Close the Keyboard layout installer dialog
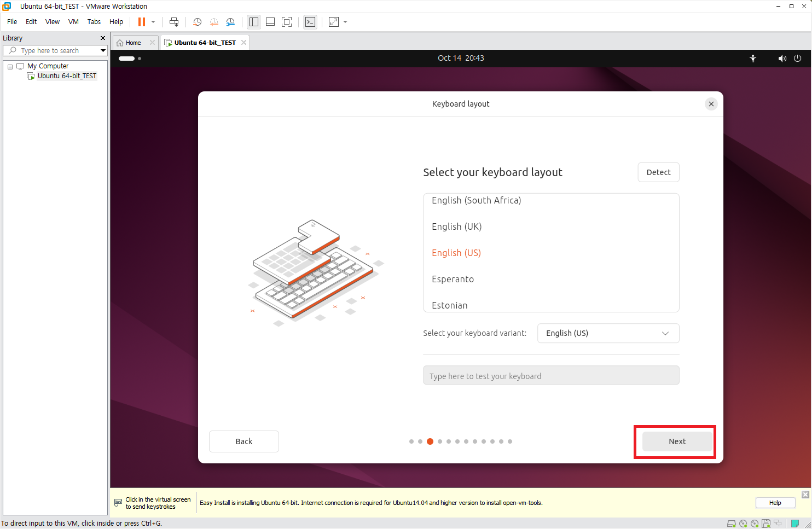The height and width of the screenshot is (529, 812). pos(711,104)
